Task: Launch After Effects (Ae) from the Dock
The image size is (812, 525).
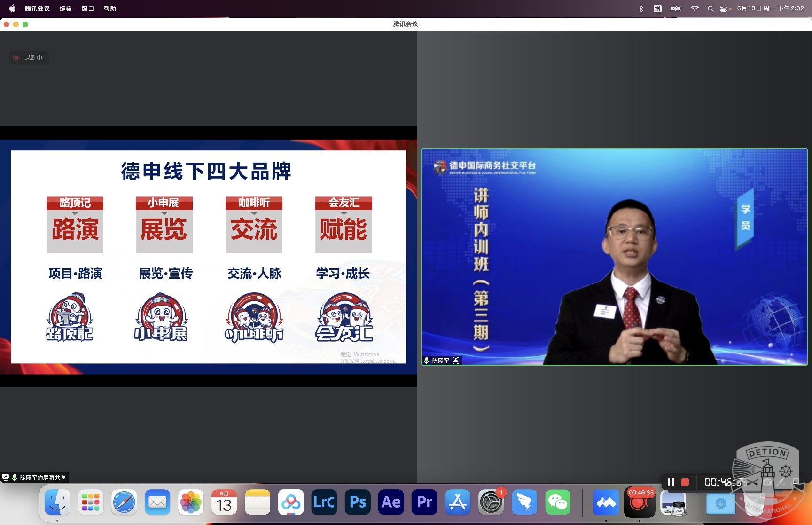Action: pyautogui.click(x=391, y=502)
